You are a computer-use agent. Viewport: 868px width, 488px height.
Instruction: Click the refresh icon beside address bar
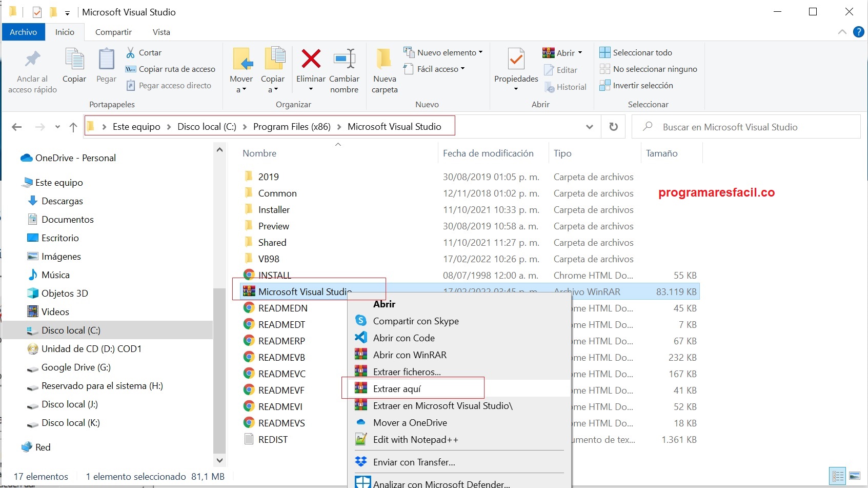[x=613, y=127]
